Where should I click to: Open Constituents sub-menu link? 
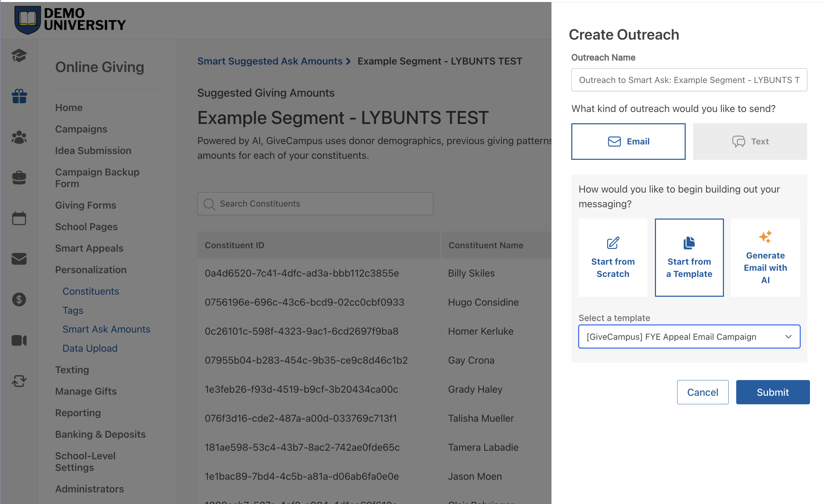(x=91, y=291)
